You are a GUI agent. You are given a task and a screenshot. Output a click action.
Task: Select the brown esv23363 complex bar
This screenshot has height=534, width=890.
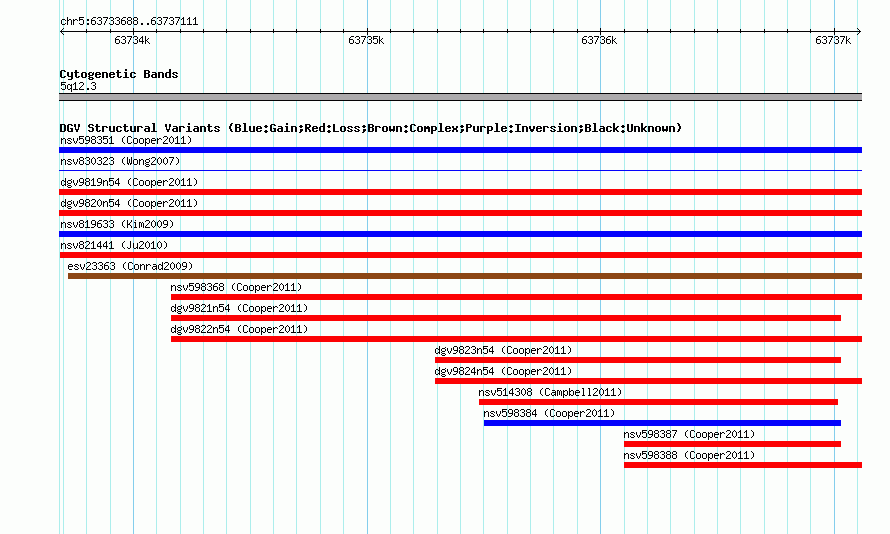(x=465, y=276)
